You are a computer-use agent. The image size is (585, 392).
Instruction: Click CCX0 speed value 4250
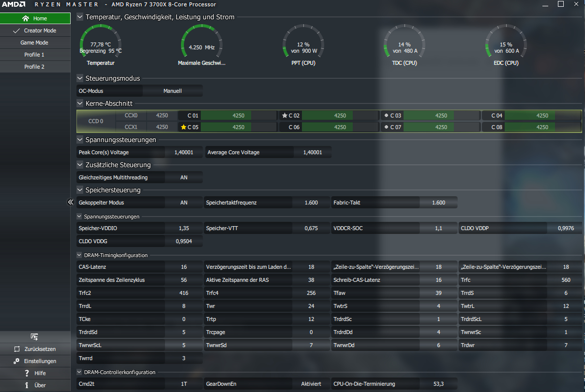point(162,116)
